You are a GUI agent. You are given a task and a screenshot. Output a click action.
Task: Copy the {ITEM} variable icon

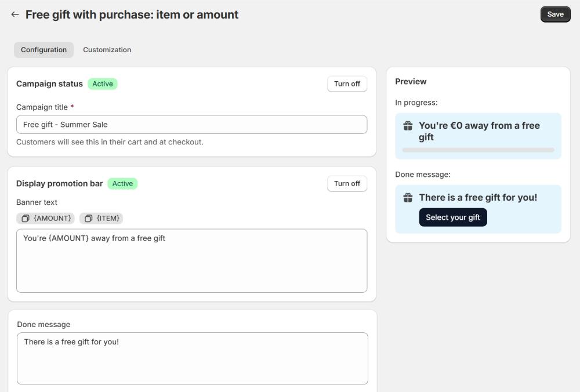pos(88,219)
